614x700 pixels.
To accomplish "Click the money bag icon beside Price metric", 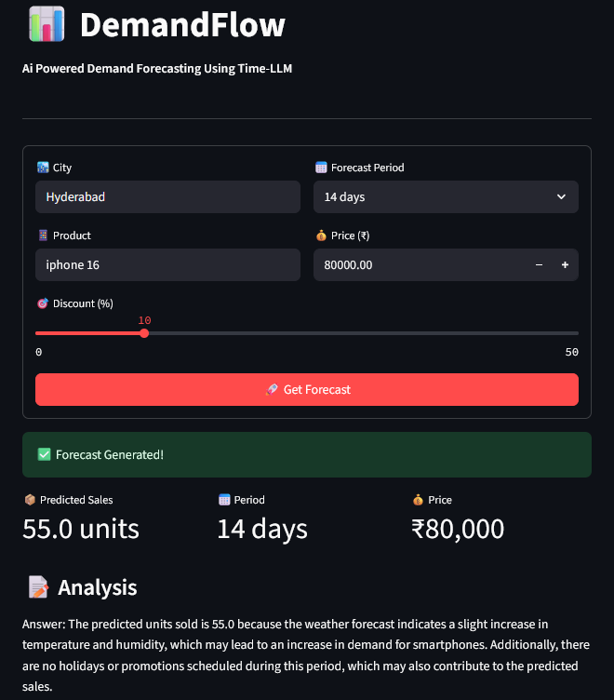I will 418,500.
